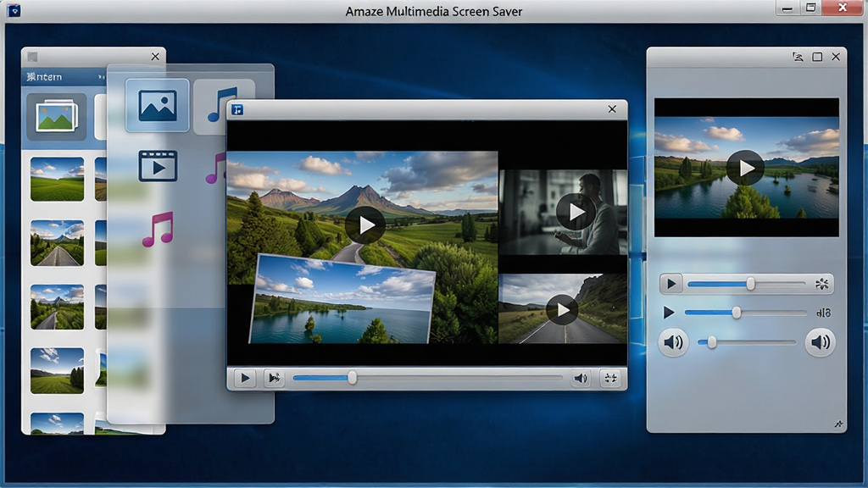Click the speaker button after the volume slider
Viewport: 868px width, 488px height.
[x=820, y=342]
